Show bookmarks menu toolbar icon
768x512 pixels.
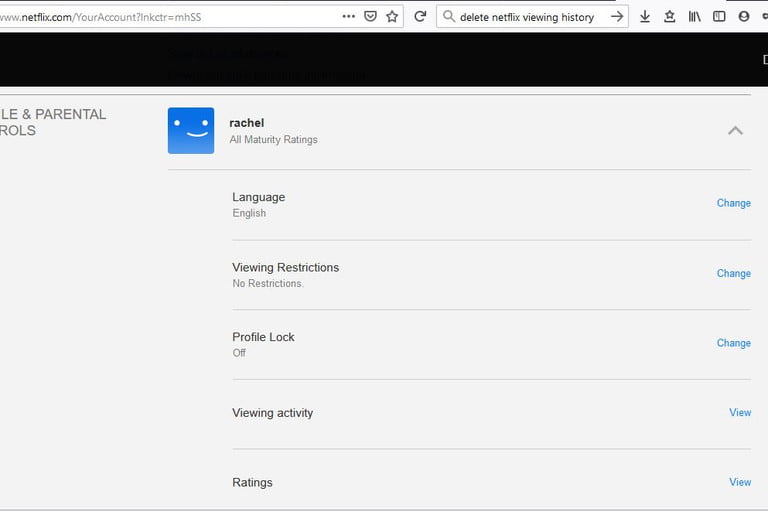pyautogui.click(x=670, y=17)
